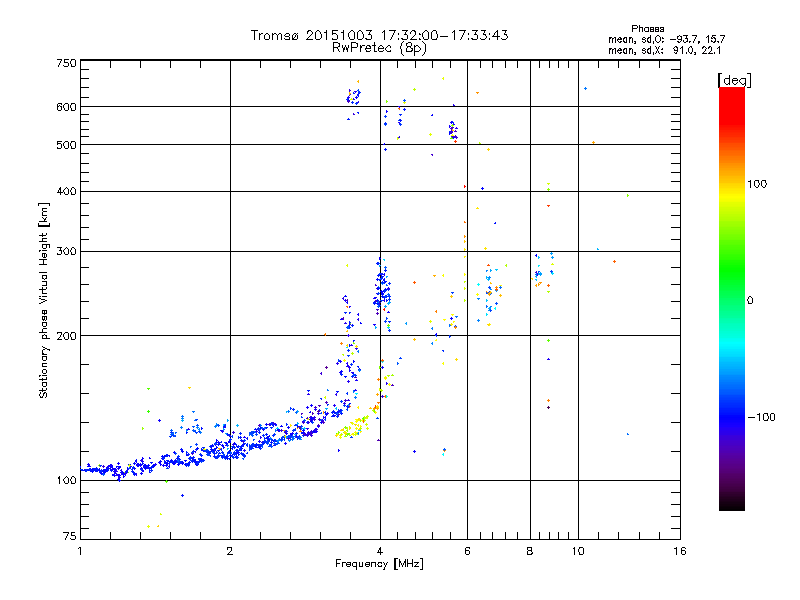Viewport: 800px width, 600px height.
Task: Select the 'mean, sd,X: 91.0, 22.1' line
Action: click(x=664, y=50)
